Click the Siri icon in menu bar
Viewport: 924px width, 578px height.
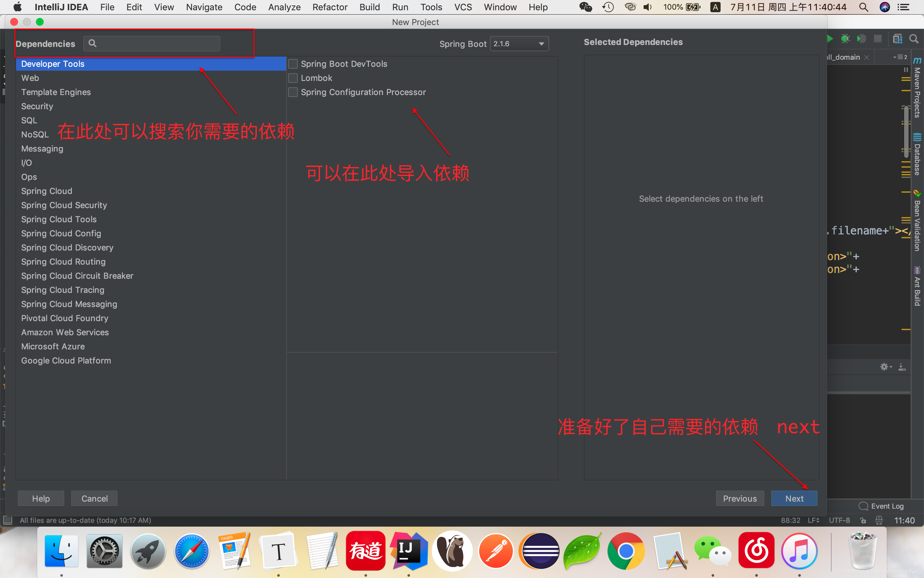pyautogui.click(x=885, y=7)
